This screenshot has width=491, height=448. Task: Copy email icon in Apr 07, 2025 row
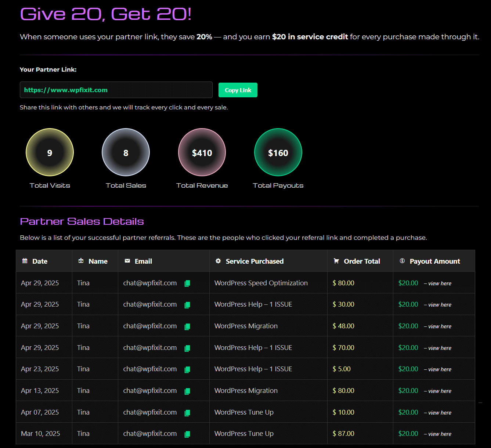[x=187, y=413]
